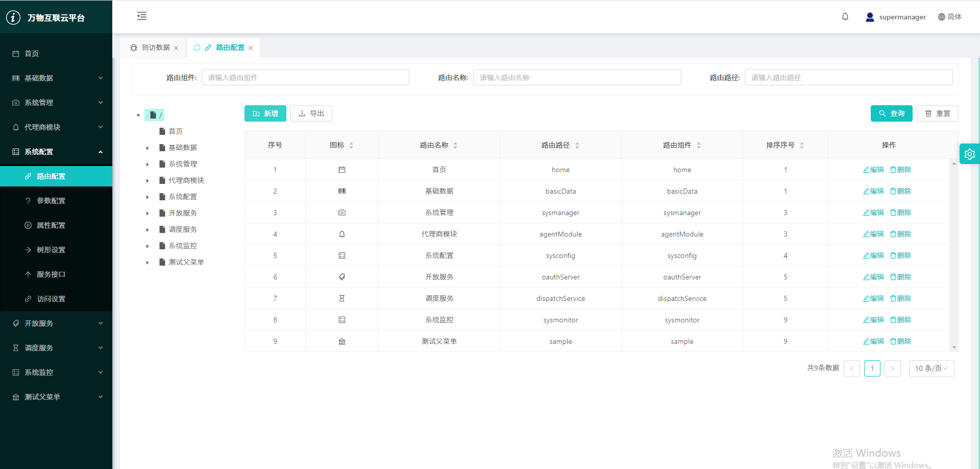980x469 pixels.
Task: Click hourglass icon in 调度服务 row
Action: pos(342,298)
